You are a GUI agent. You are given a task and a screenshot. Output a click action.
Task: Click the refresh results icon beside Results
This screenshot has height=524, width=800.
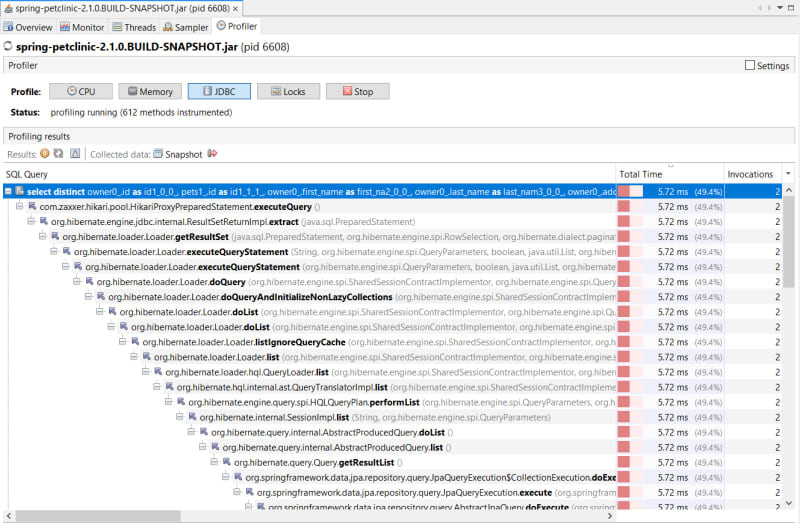click(x=59, y=154)
